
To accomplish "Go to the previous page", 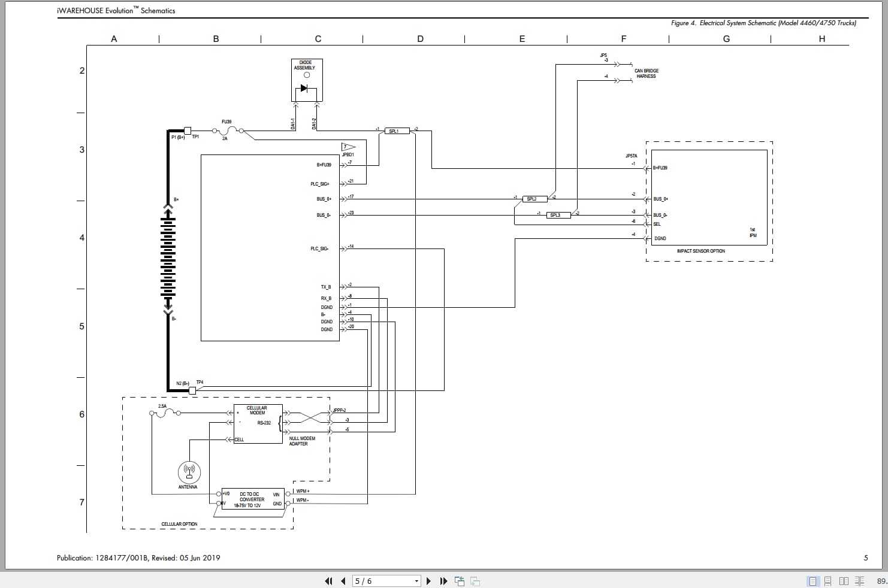I will 343,581.
